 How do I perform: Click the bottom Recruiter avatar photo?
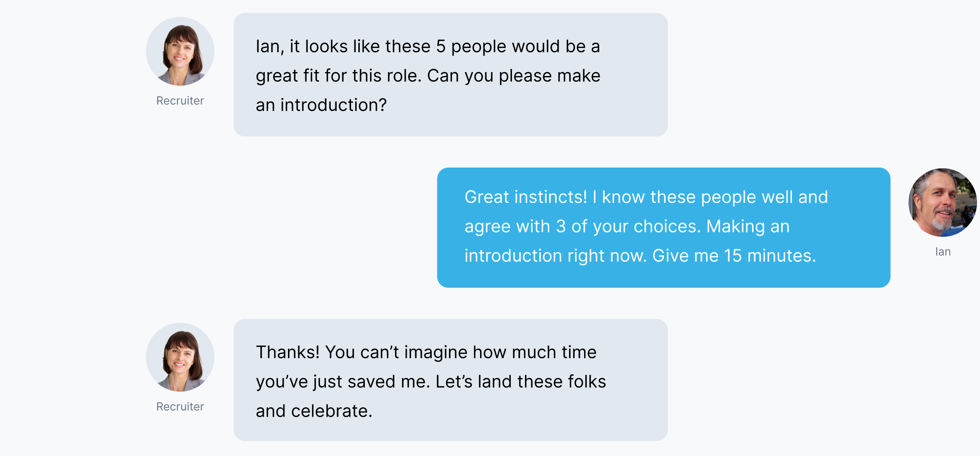[180, 357]
